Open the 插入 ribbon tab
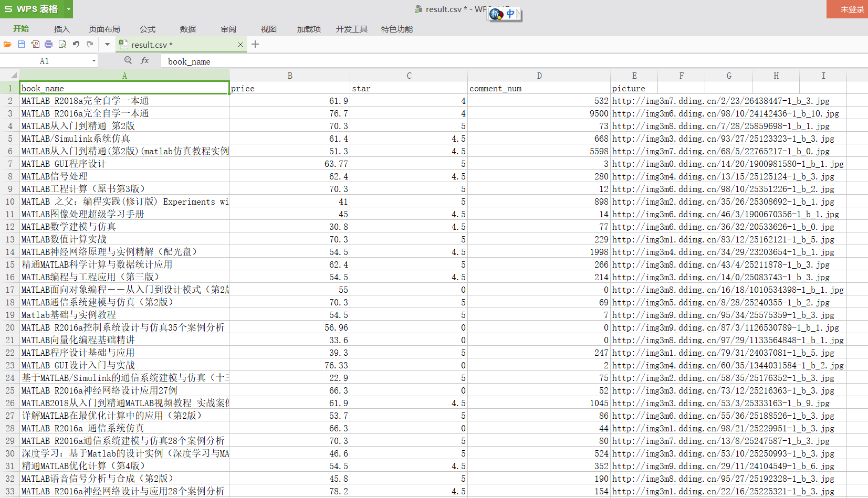This screenshot has height=498, width=868. tap(62, 29)
